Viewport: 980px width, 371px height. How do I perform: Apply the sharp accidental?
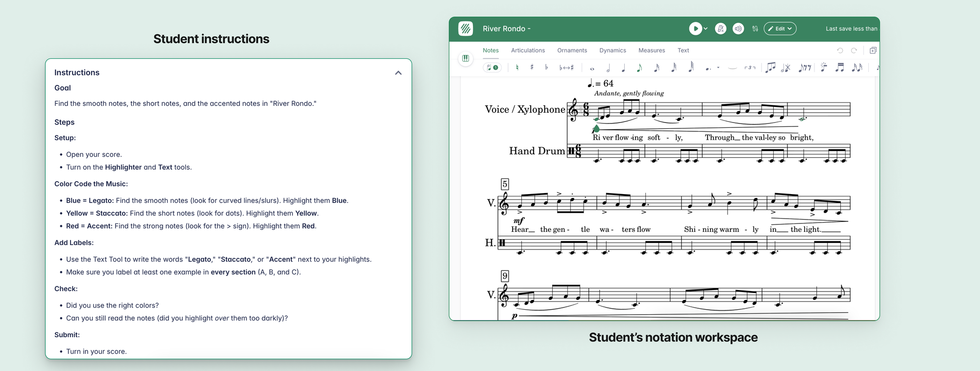coord(532,68)
